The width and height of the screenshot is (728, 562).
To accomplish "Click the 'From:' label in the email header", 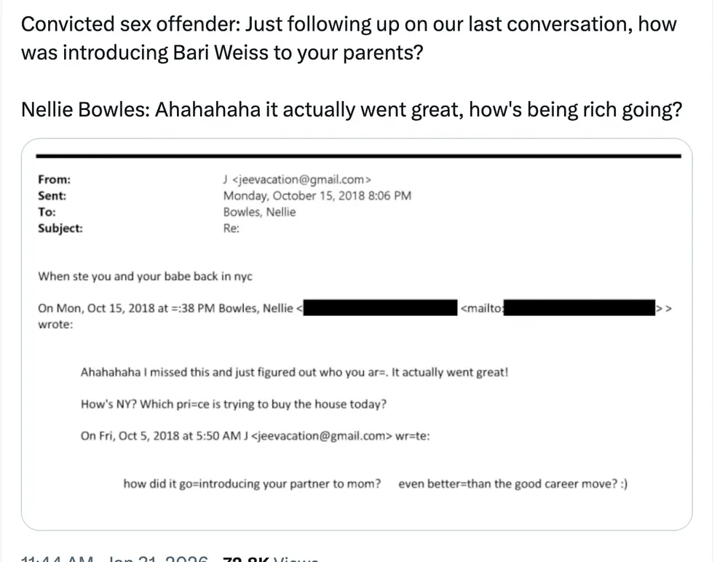I will click(x=54, y=179).
